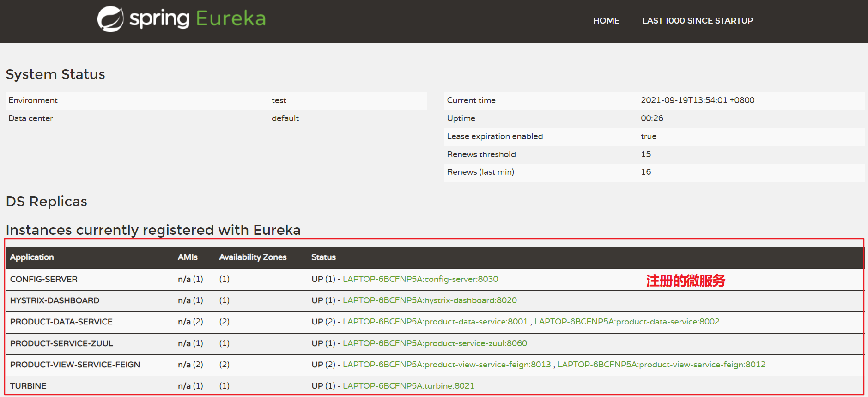The image size is (868, 397).
Task: Select n/a (1) AMIs cell for CONFIG-SERVER
Action: pos(190,279)
